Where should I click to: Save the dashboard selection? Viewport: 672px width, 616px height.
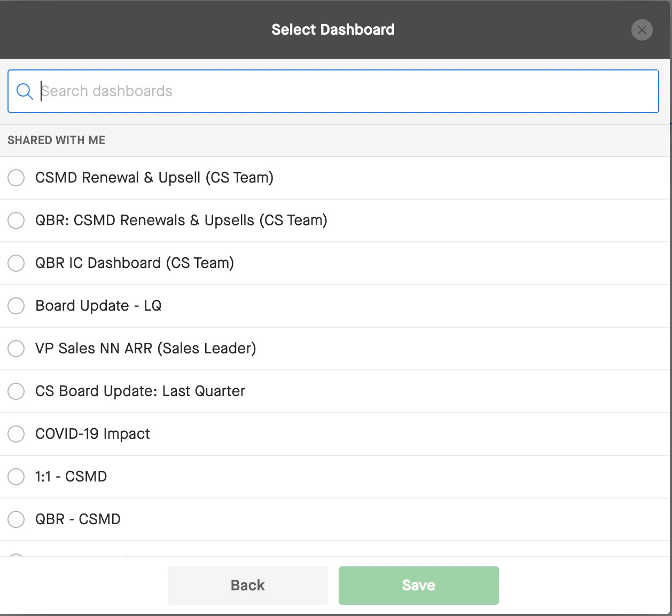click(419, 586)
